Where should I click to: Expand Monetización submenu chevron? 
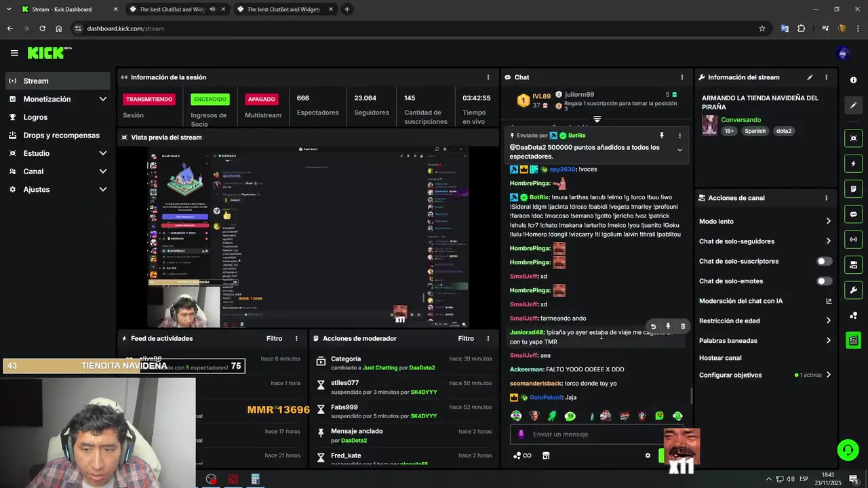pyautogui.click(x=103, y=99)
